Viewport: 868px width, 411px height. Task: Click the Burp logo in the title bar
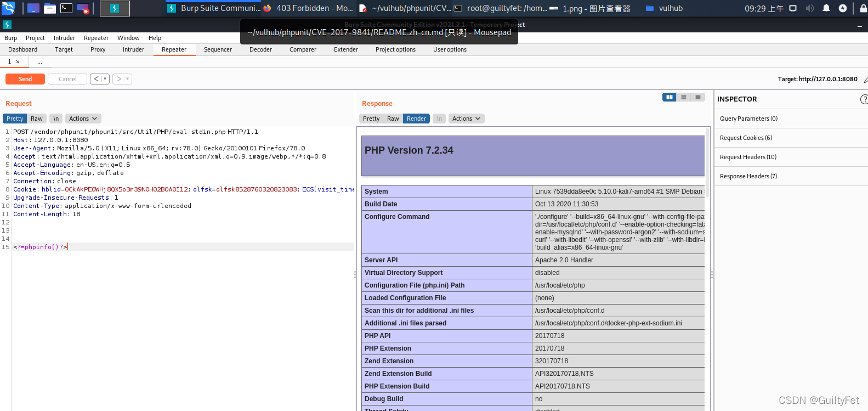7,25
